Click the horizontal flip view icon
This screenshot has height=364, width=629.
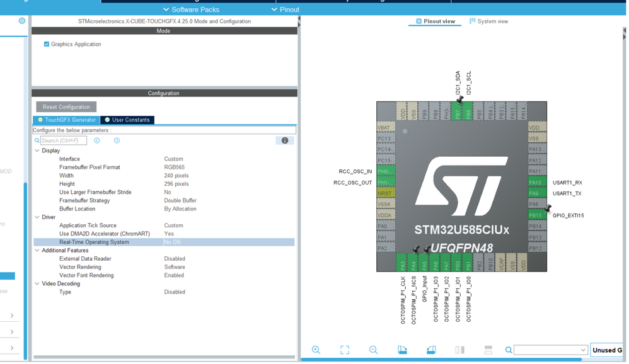coord(459,350)
